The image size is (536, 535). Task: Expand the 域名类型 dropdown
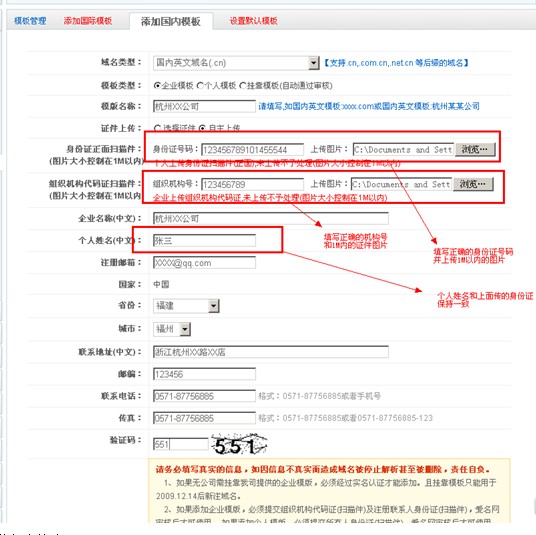pos(236,63)
